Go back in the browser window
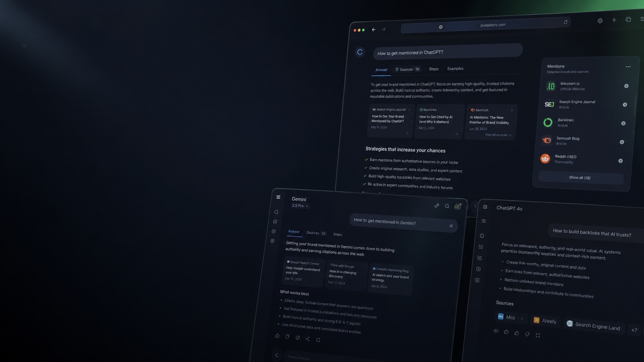This screenshot has width=644, height=362. (374, 30)
